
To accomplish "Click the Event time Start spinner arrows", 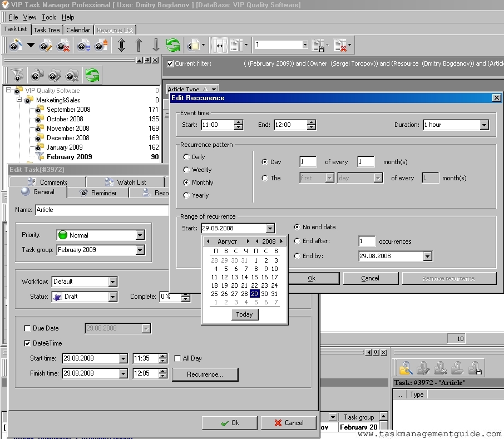I will coord(239,125).
